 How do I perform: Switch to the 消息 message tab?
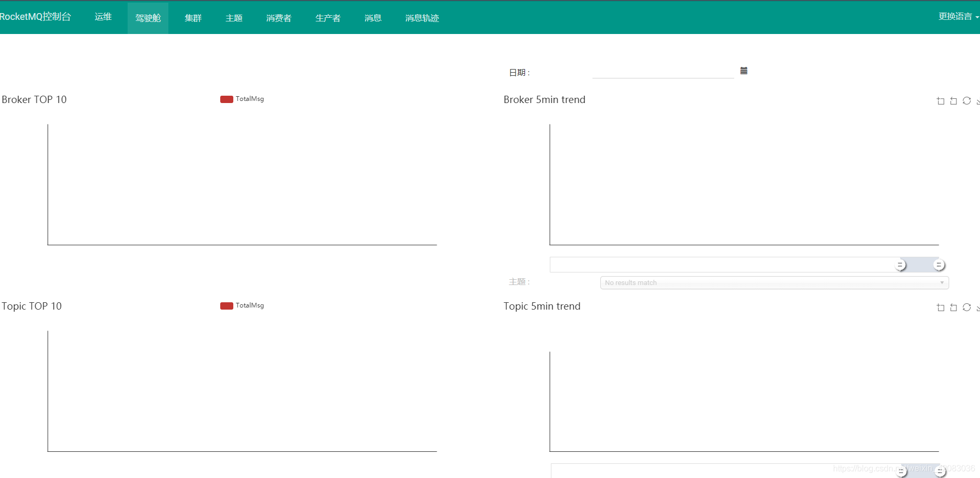[373, 18]
